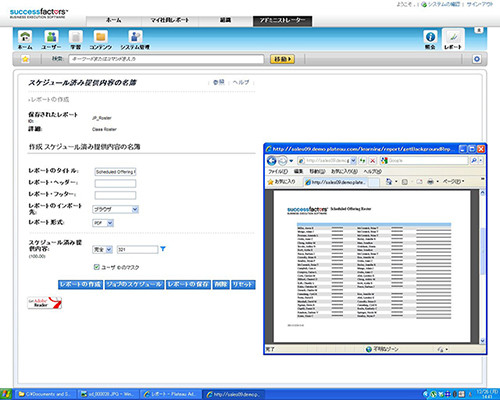
Task: Switch to the ホーム top tab
Action: coord(114,20)
